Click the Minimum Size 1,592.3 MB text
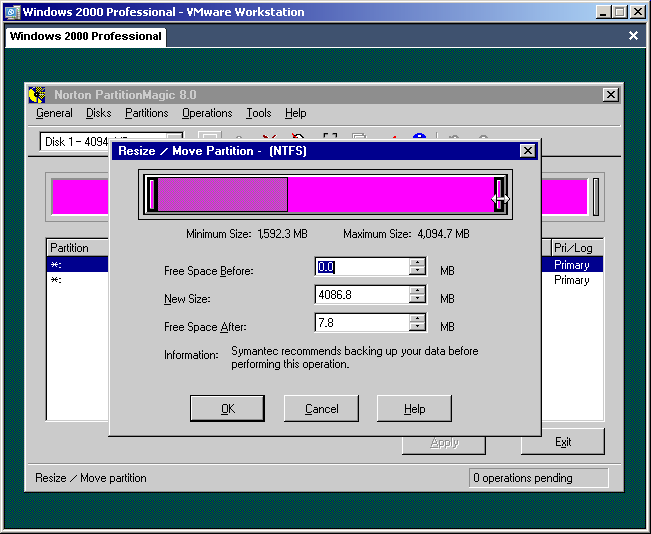The height and width of the screenshot is (534, 651). [247, 234]
